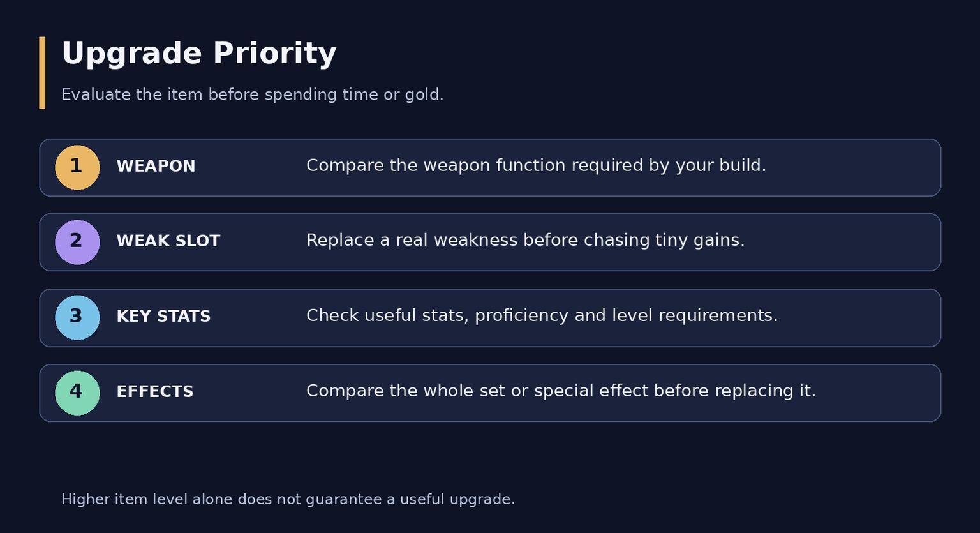The height and width of the screenshot is (533, 980).
Task: Click text 'Replace a real weakness'
Action: coord(412,241)
